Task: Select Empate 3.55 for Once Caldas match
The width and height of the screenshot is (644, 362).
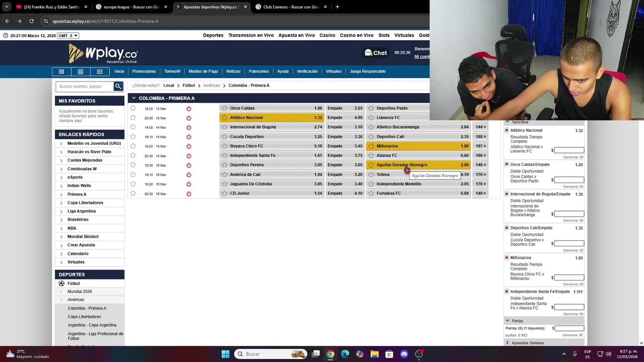Action: pyautogui.click(x=345, y=108)
